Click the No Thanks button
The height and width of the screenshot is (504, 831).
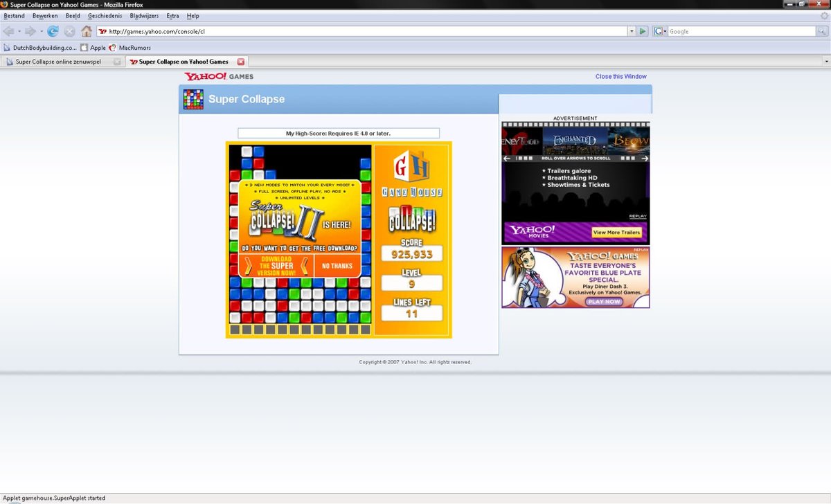(337, 266)
